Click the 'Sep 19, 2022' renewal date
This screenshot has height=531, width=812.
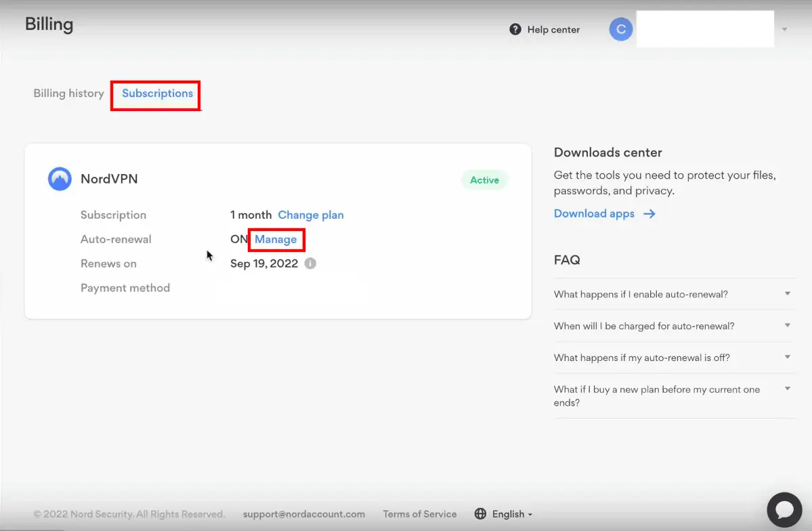[264, 263]
